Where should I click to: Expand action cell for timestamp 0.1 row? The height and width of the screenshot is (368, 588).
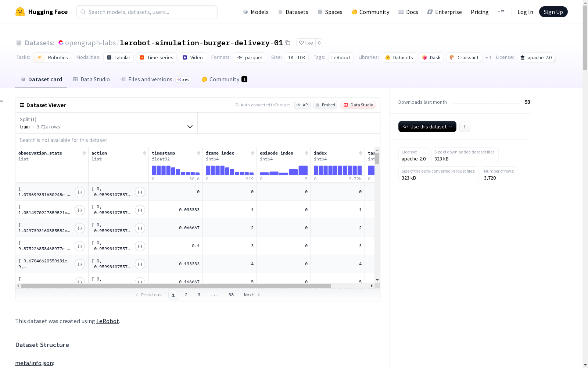pyautogui.click(x=140, y=246)
